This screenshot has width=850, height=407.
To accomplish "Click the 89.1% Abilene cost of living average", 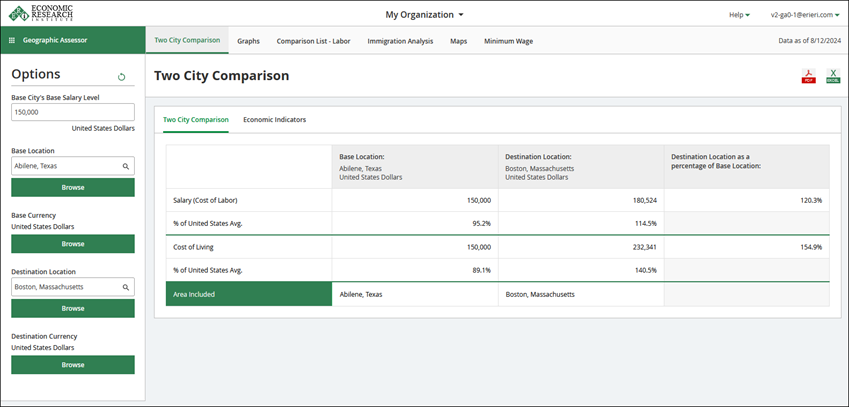I will point(481,270).
